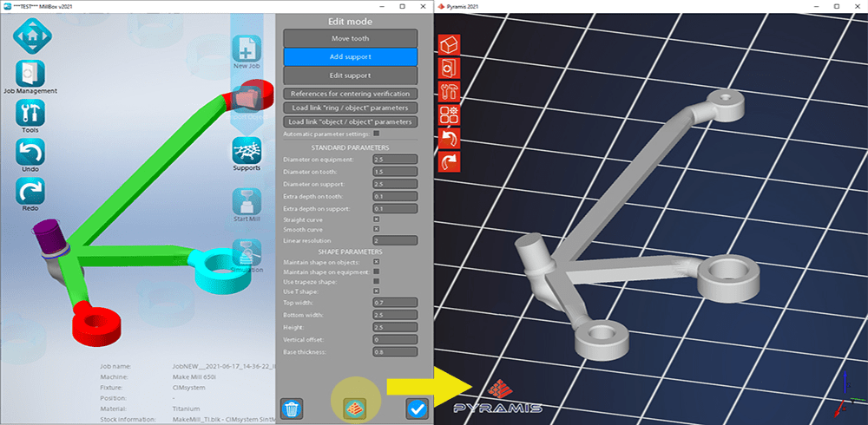This screenshot has width=868, height=425.
Task: Maximize the Pyramis 2021 window
Action: (x=837, y=6)
